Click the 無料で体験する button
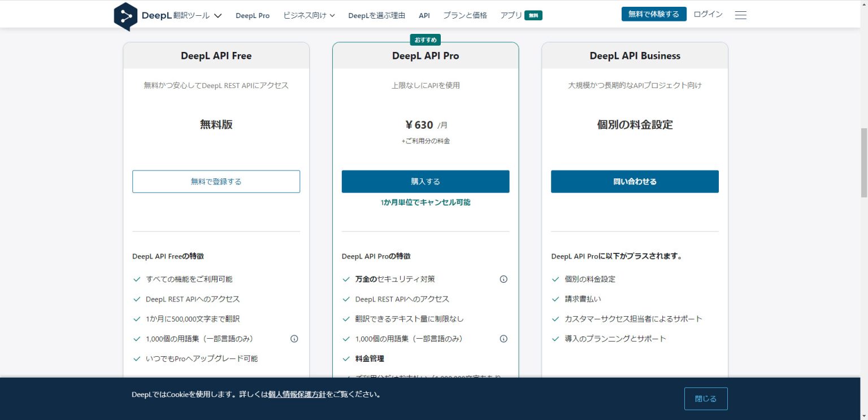Image resolution: width=868 pixels, height=420 pixels. pos(654,14)
